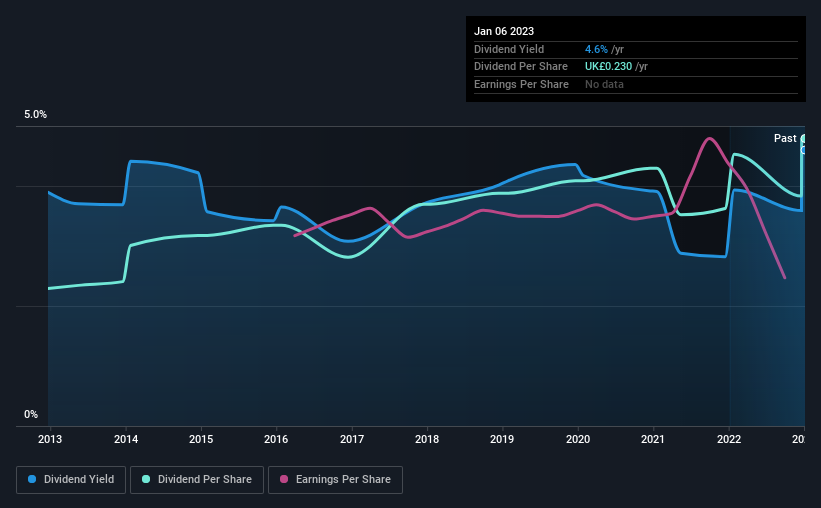
Task: Click the 2014 year tick label
Action: [x=126, y=439]
